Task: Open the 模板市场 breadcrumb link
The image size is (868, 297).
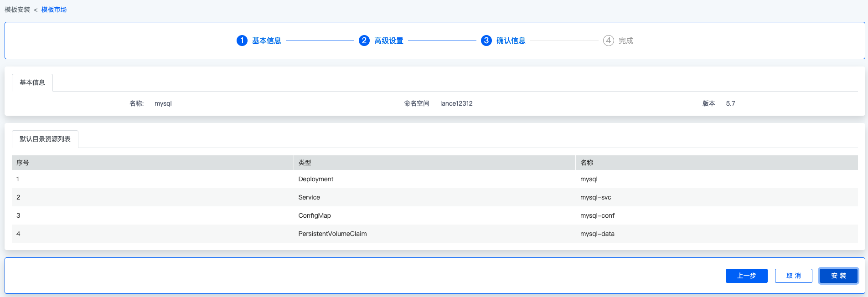Action: [54, 10]
